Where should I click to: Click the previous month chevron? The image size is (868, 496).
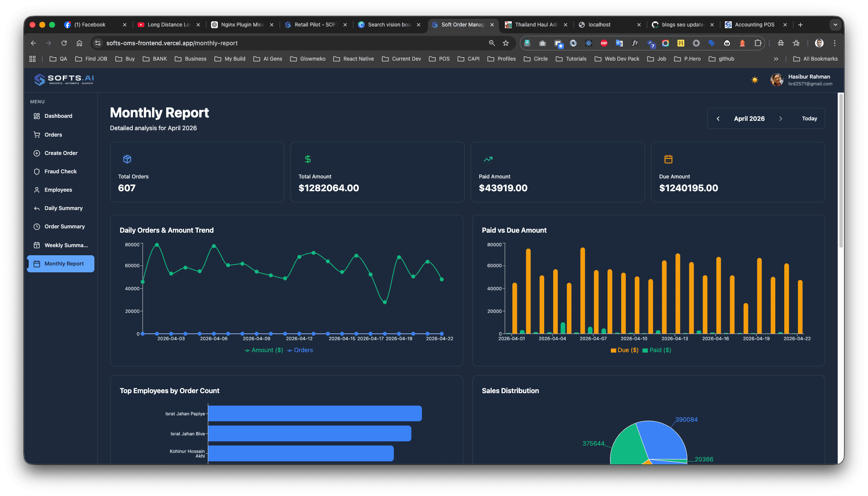click(718, 118)
